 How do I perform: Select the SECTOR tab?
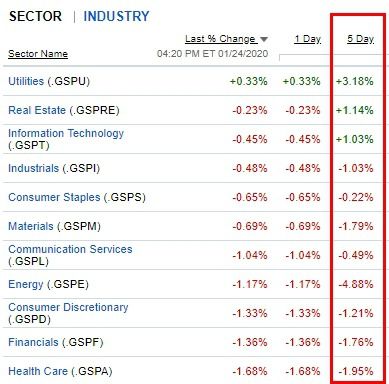[x=35, y=16]
